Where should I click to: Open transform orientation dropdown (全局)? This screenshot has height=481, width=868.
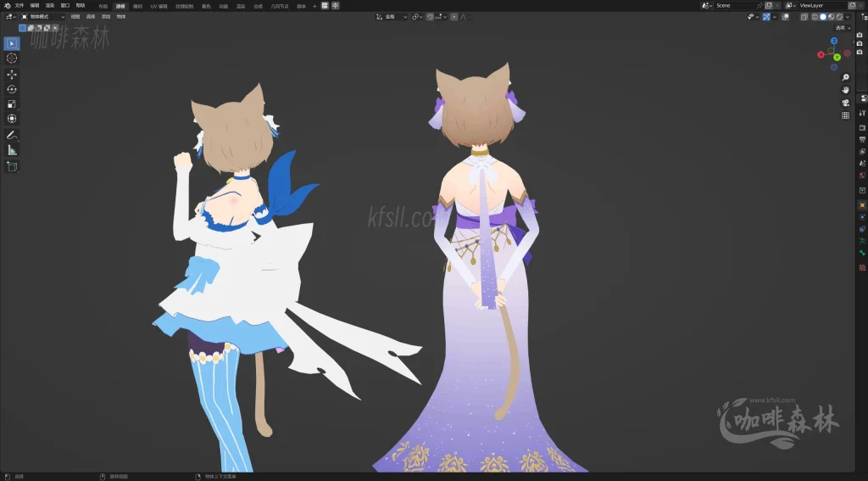[x=392, y=17]
